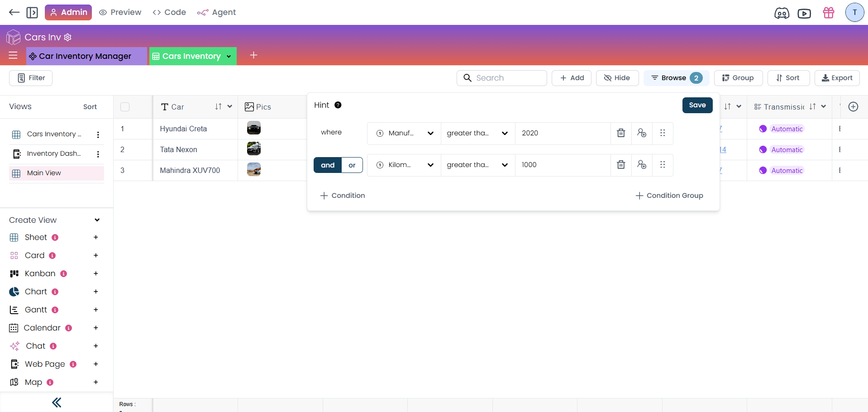The width and height of the screenshot is (868, 412).
Task: Delete the Manufacture year filter condition
Action: click(621, 133)
